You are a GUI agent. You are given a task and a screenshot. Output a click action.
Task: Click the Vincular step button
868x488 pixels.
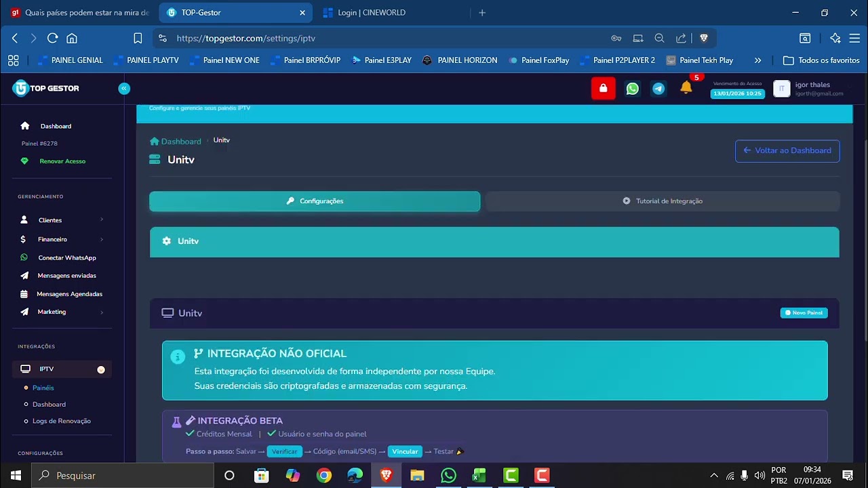pos(405,451)
